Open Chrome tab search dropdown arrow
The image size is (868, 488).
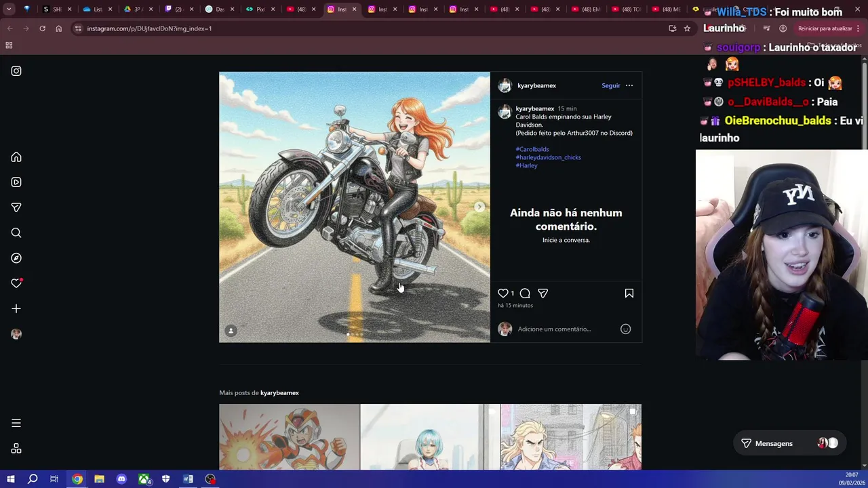click(9, 9)
